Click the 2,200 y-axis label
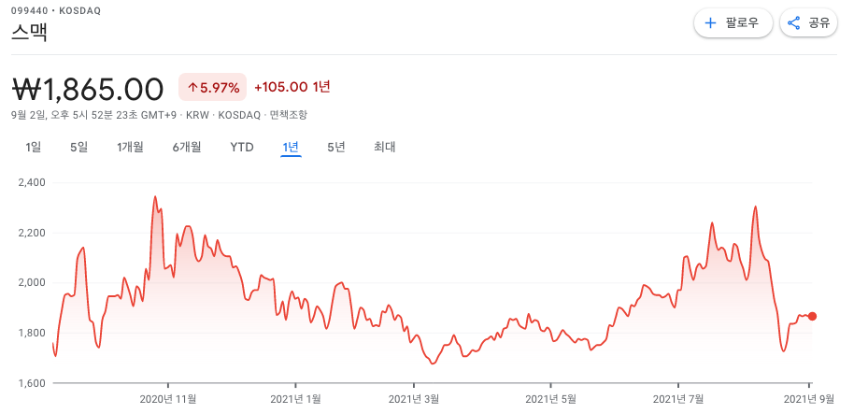This screenshot has height=414, width=868. 34,233
